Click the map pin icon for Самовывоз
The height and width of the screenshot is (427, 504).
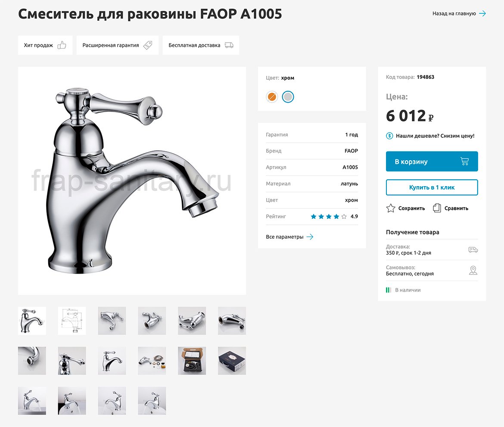pyautogui.click(x=473, y=271)
